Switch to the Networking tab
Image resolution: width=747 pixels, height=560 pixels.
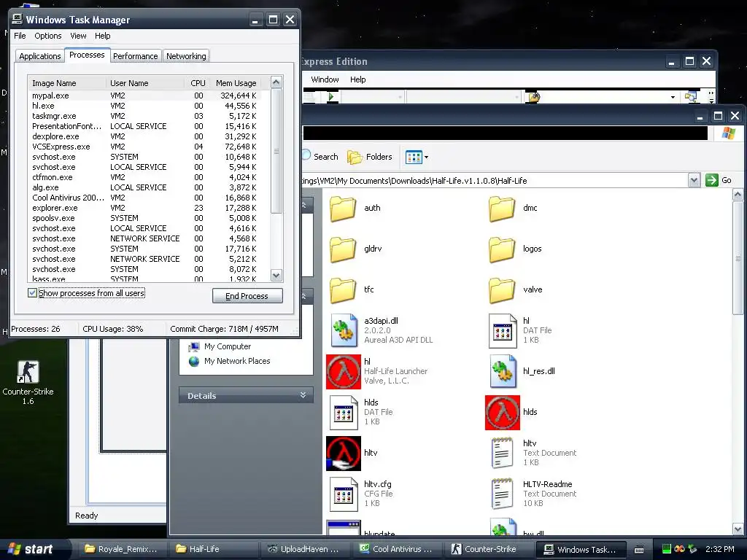click(x=186, y=56)
